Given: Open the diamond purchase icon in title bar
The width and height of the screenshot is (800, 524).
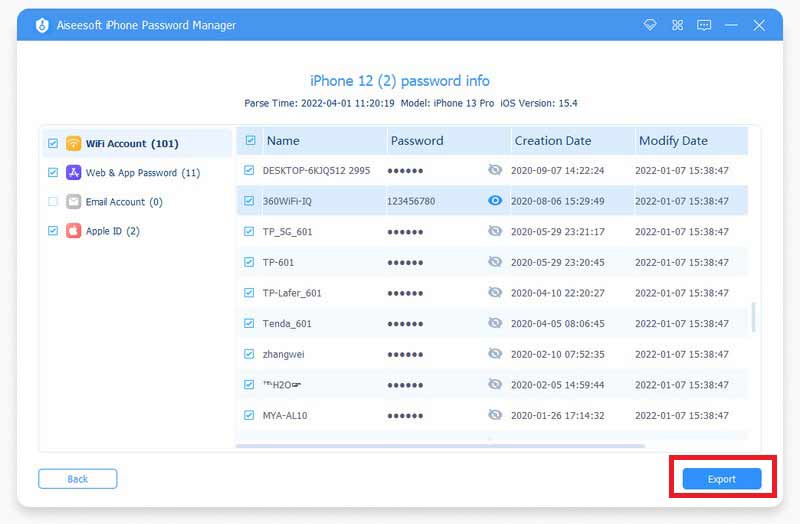Looking at the screenshot, I should (x=649, y=24).
